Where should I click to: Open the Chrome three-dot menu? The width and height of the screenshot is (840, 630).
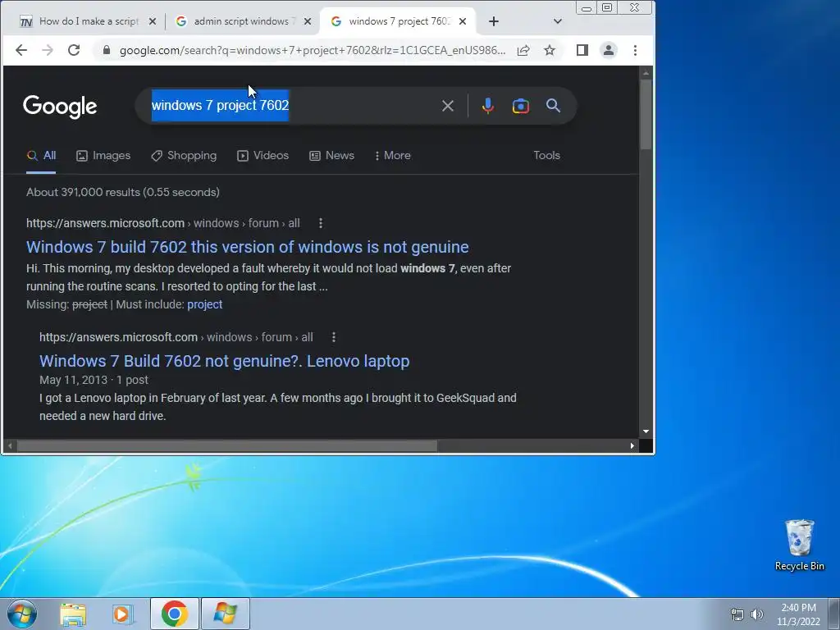pyautogui.click(x=636, y=50)
